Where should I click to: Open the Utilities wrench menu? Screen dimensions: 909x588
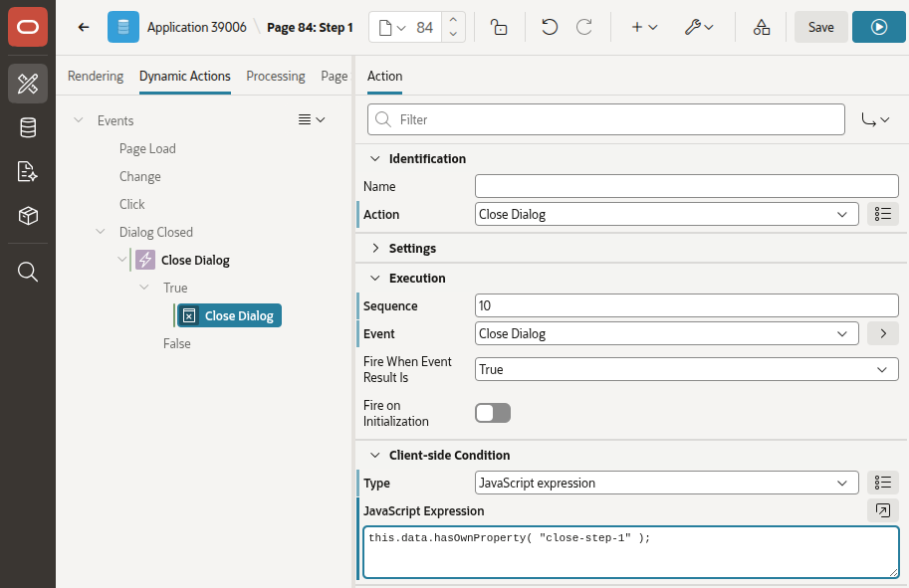tap(699, 27)
